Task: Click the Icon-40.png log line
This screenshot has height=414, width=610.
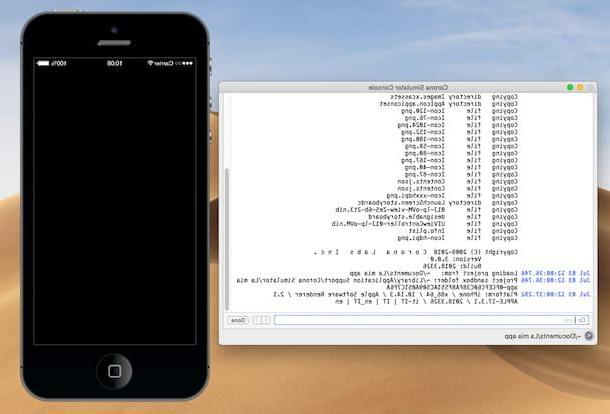Action: (461, 167)
